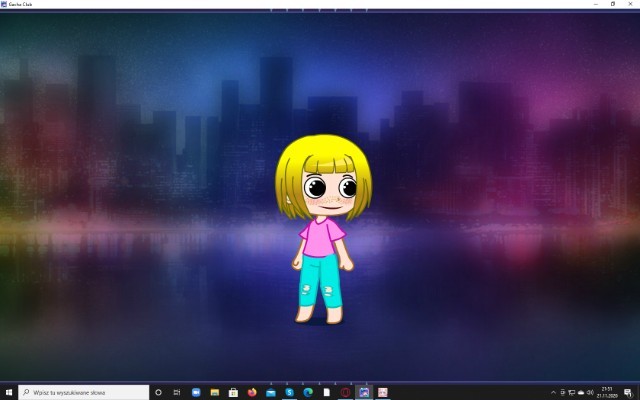Open Cortana from the taskbar
Screen dimensions: 640x400
158,392
